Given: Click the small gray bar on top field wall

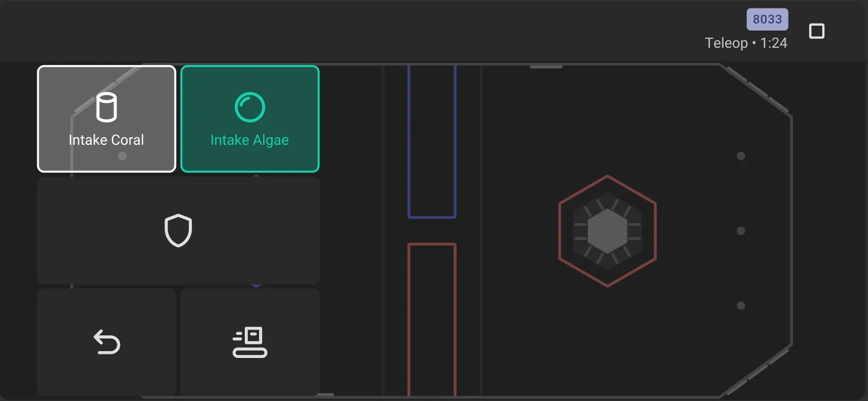Looking at the screenshot, I should tap(546, 67).
